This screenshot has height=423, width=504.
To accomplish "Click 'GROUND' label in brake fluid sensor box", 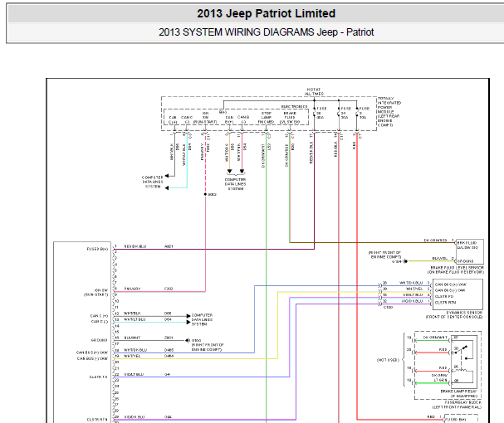I will pyautogui.click(x=466, y=261).
